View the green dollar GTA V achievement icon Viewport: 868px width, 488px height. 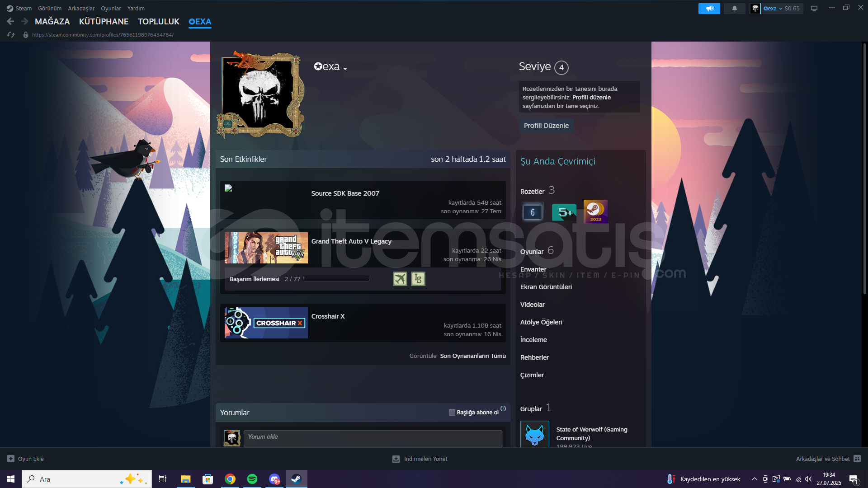(418, 279)
